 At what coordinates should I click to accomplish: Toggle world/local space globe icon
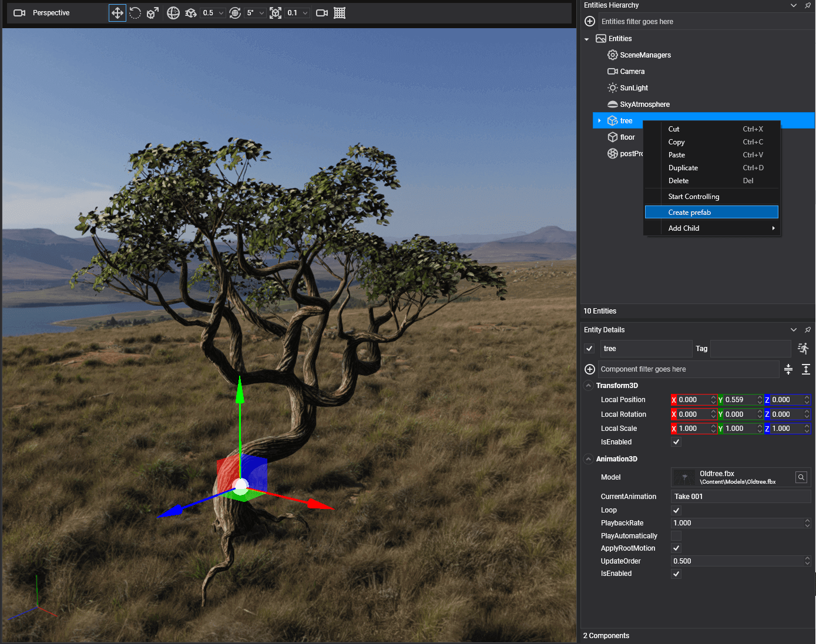(173, 13)
